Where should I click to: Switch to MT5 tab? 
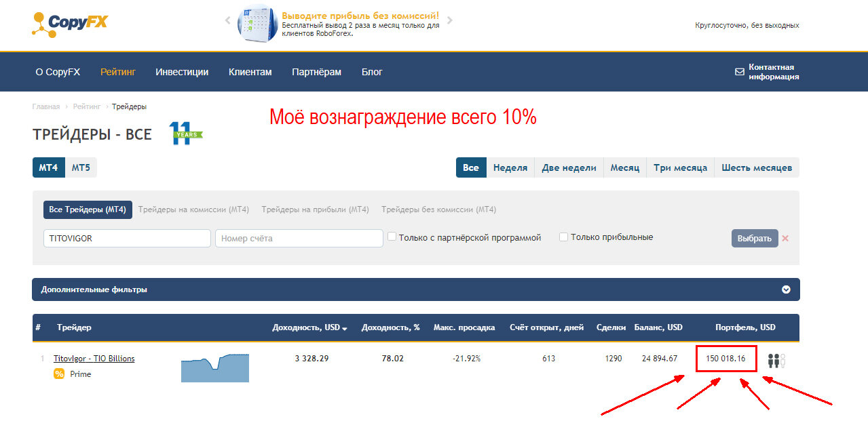[81, 167]
